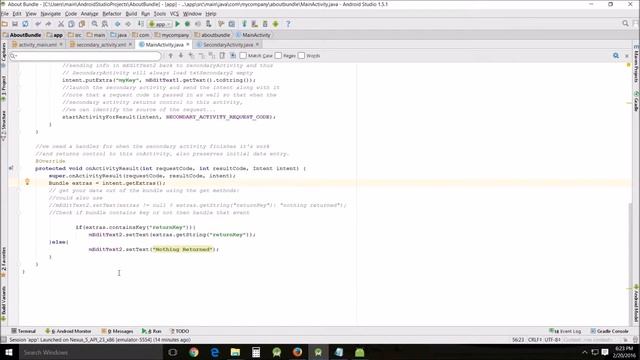Open the Run tool window
The image size is (640, 360).
(x=151, y=331)
